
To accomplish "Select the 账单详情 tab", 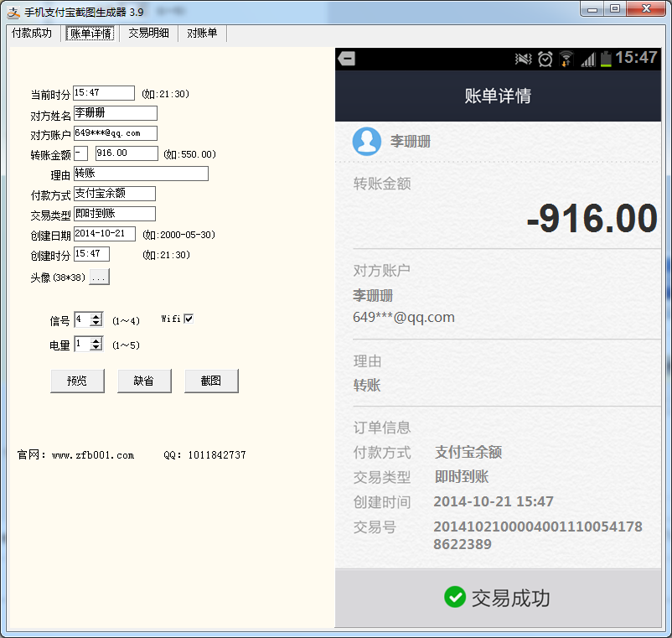I will 90,34.
